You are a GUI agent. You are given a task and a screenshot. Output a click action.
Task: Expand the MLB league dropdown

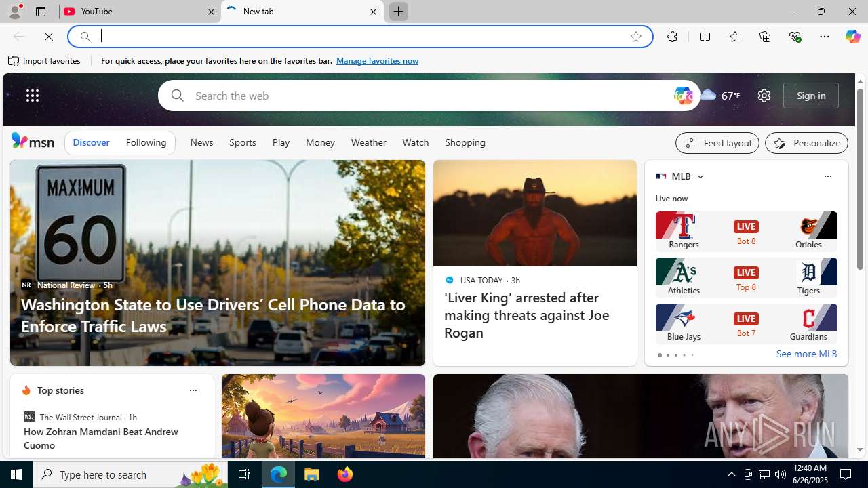(x=700, y=176)
